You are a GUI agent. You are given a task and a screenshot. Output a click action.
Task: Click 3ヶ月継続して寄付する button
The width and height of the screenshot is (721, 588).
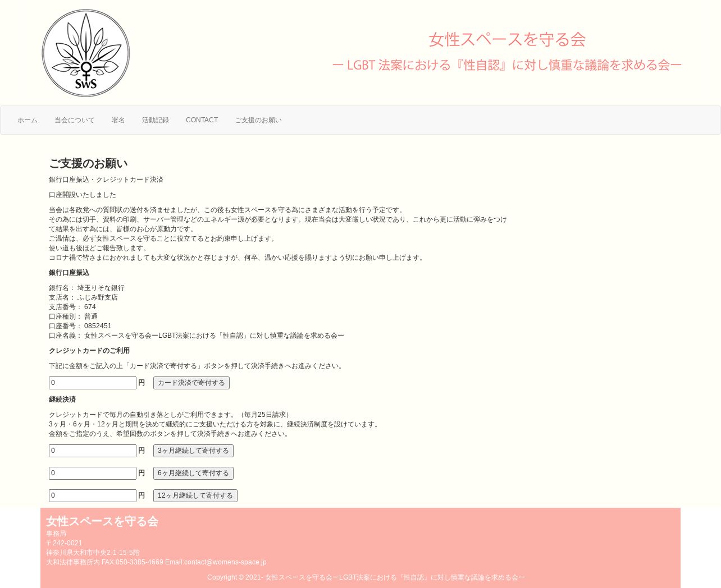pyautogui.click(x=193, y=451)
